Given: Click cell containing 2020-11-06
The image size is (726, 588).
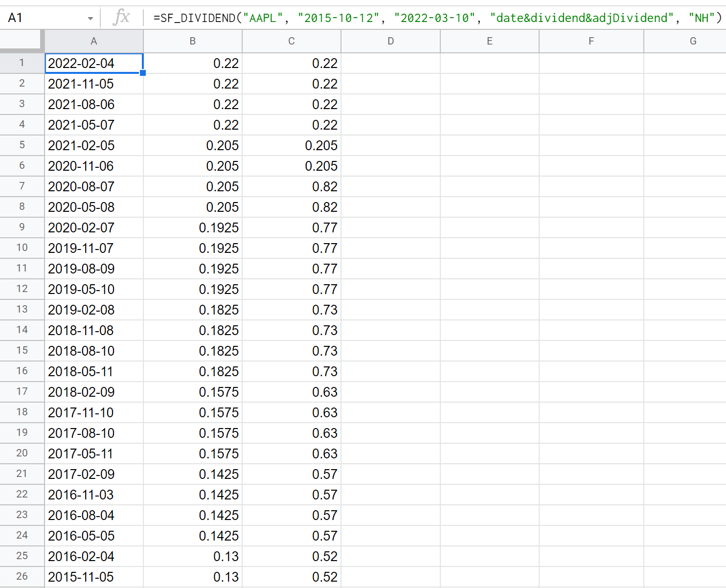Looking at the screenshot, I should [94, 166].
